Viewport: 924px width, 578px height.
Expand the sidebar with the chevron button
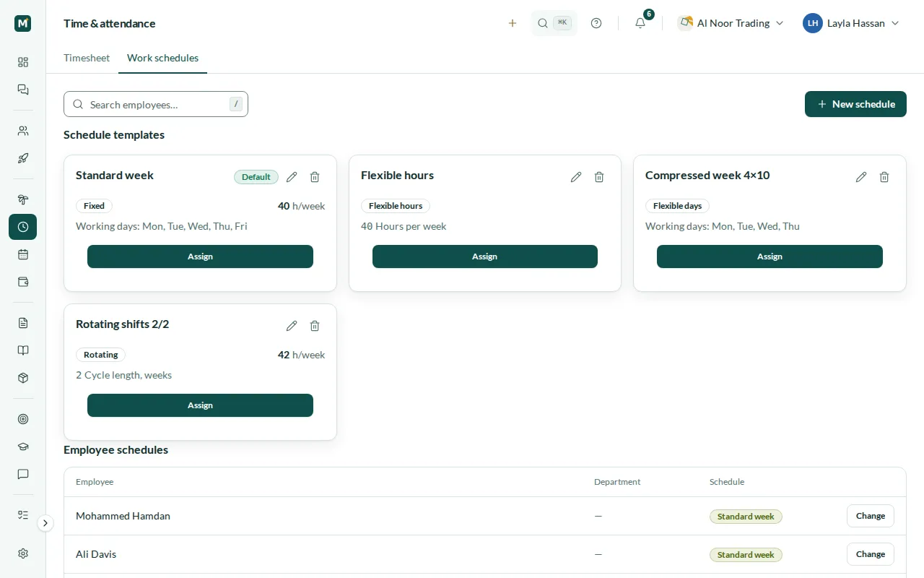45,523
